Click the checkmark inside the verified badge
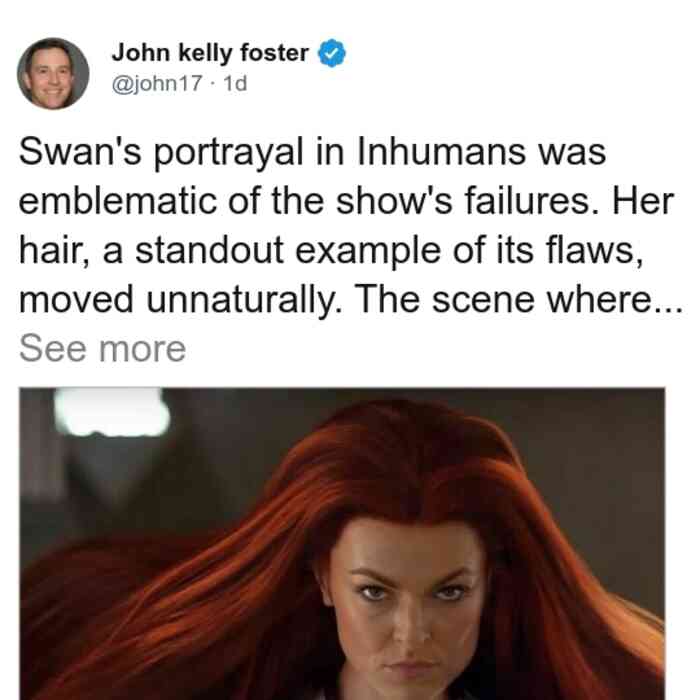Screen dimensions: 700x700 [331, 54]
